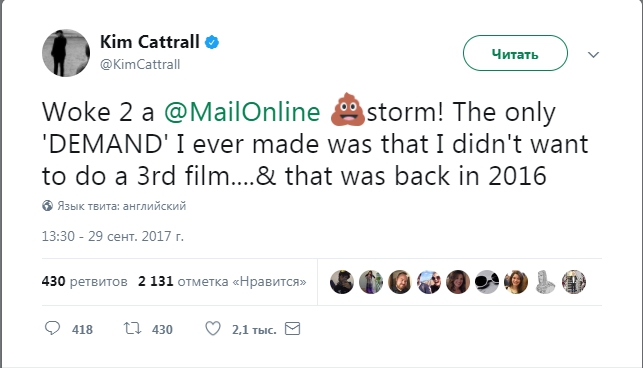Click the globe tweet language icon
The image size is (643, 368).
tap(48, 206)
